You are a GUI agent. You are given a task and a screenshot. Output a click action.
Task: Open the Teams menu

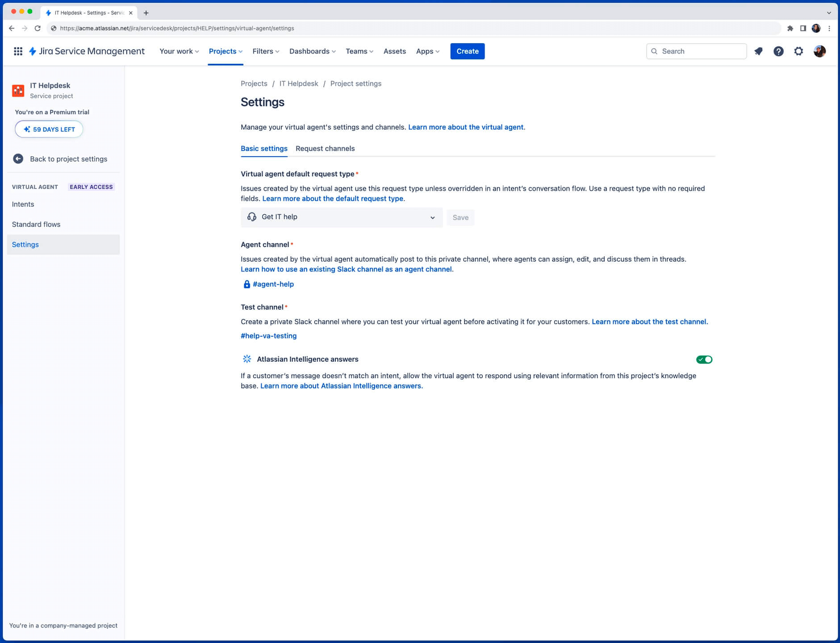[359, 51]
